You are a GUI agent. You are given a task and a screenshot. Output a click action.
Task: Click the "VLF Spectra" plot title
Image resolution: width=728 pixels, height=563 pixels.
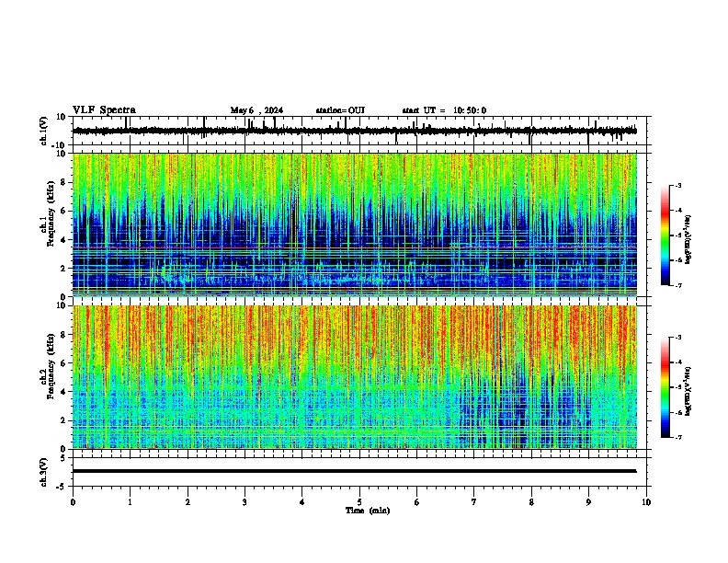(104, 110)
